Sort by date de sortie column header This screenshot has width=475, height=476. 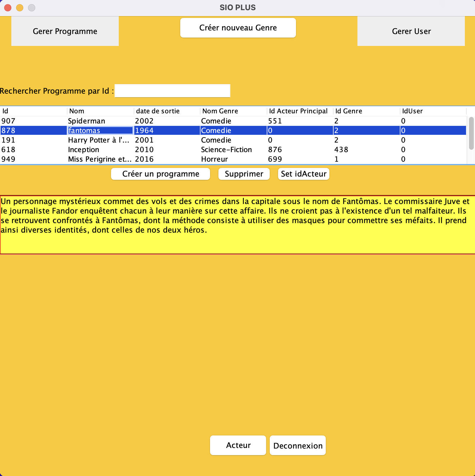158,111
